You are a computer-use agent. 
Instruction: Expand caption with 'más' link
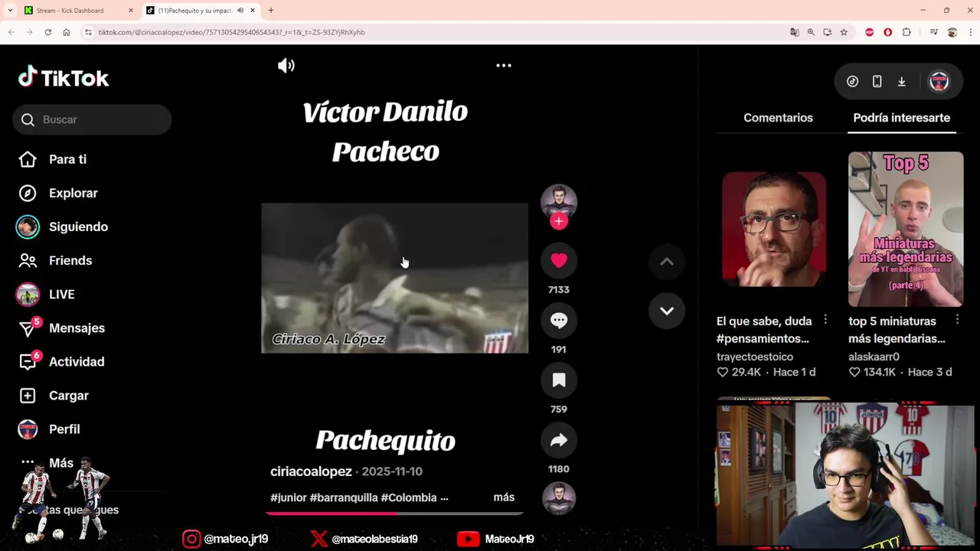pyautogui.click(x=504, y=497)
